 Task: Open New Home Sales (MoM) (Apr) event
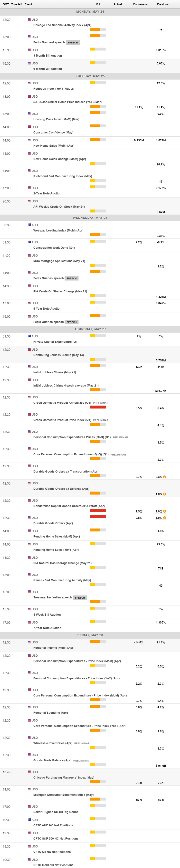(54, 146)
